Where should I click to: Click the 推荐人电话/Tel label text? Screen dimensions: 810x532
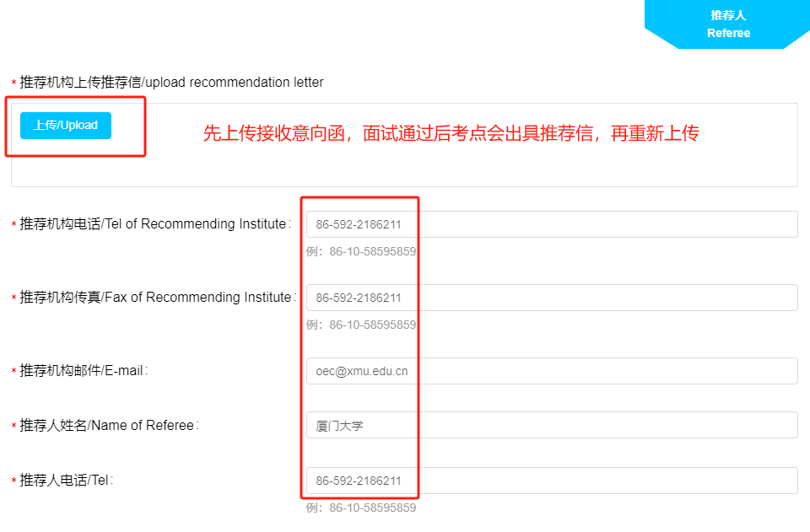pyautogui.click(x=66, y=481)
